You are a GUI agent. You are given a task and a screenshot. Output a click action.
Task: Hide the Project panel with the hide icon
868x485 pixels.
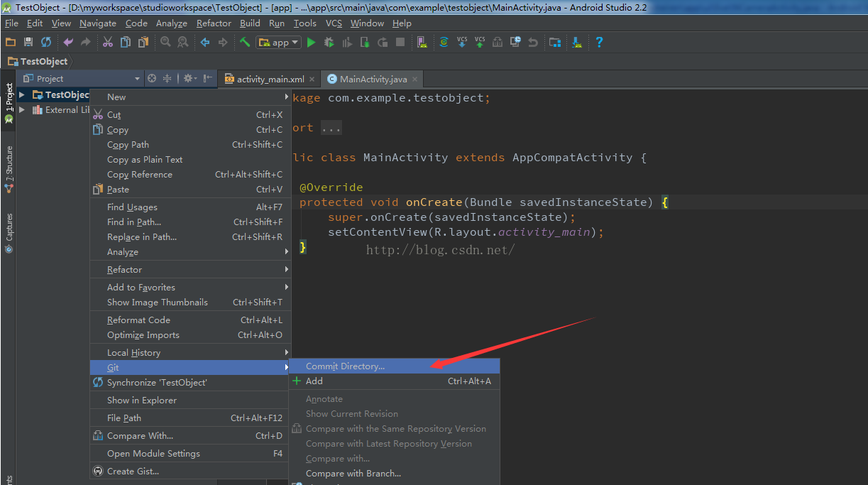(x=208, y=79)
